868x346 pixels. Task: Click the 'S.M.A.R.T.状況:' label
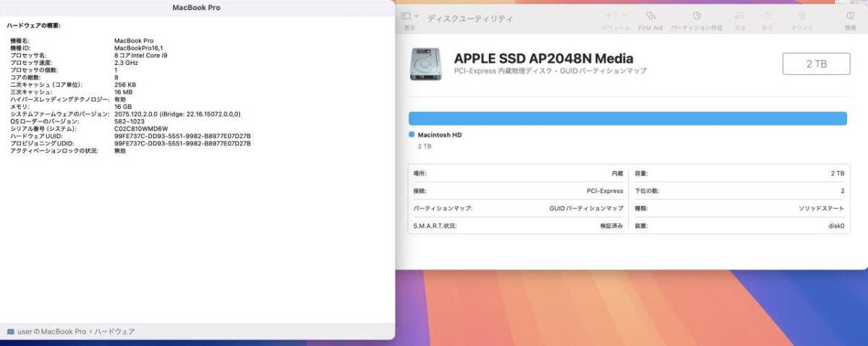(x=435, y=225)
